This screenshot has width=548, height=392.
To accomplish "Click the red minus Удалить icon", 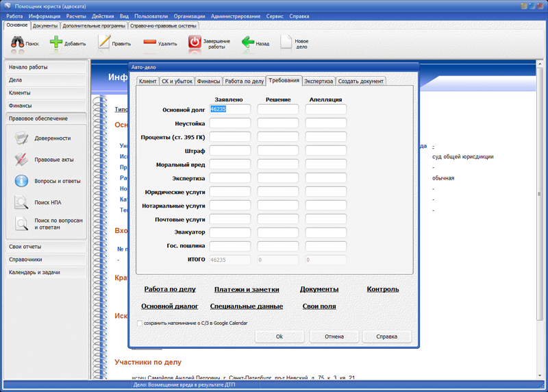I will [x=150, y=42].
